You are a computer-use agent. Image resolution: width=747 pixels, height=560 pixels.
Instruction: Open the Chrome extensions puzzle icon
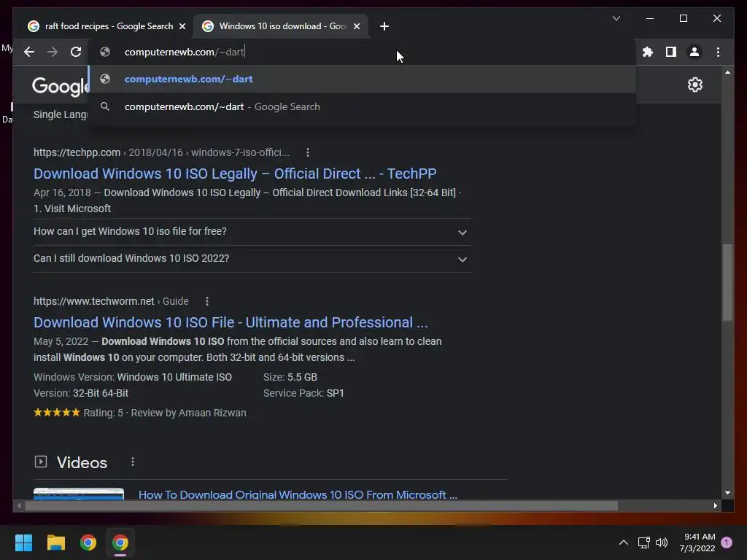648,52
